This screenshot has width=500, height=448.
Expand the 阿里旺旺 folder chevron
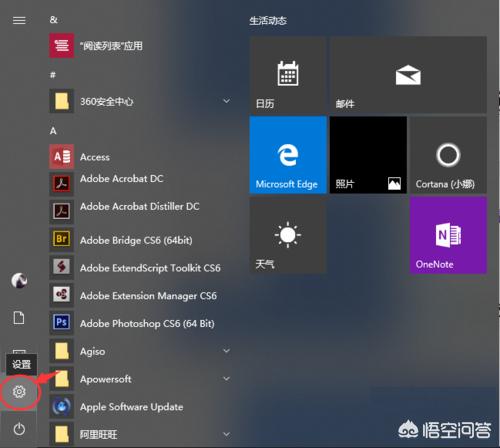point(226,434)
